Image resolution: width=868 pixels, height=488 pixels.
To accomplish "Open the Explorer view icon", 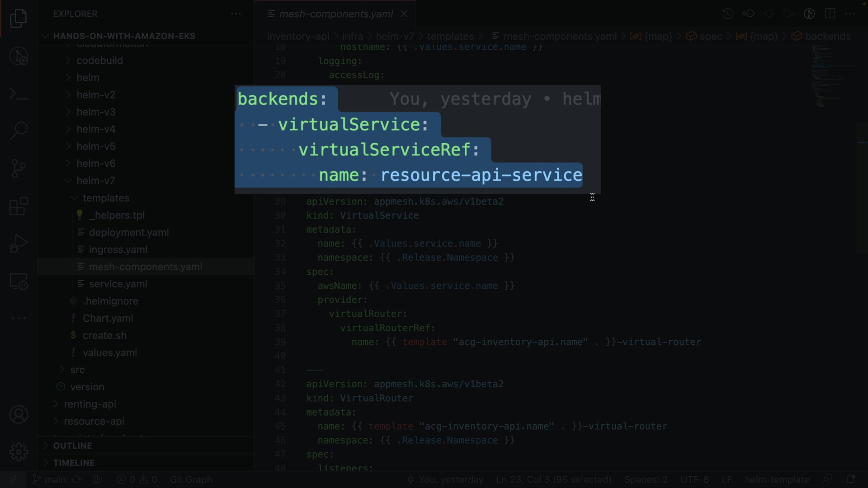I will 19,19.
